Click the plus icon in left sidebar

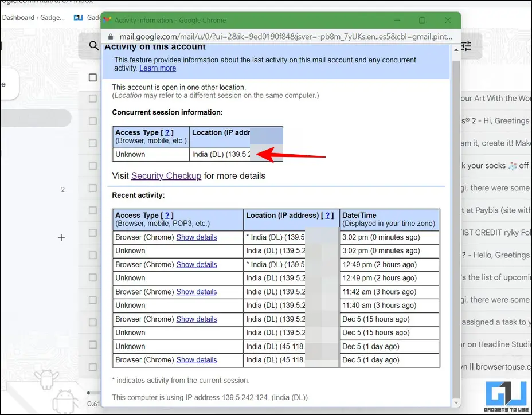pos(61,237)
